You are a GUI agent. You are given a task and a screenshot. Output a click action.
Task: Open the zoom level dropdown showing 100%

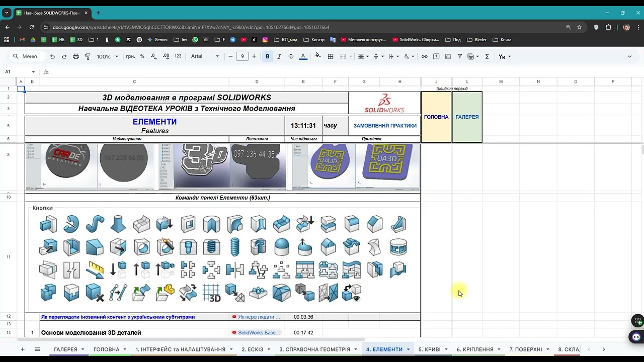coord(107,57)
